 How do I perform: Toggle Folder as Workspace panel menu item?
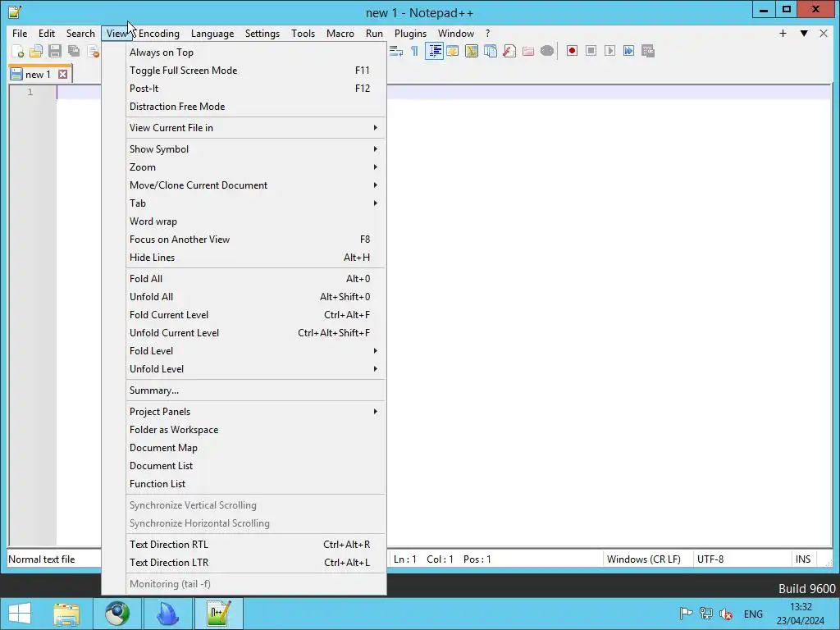click(x=256, y=430)
